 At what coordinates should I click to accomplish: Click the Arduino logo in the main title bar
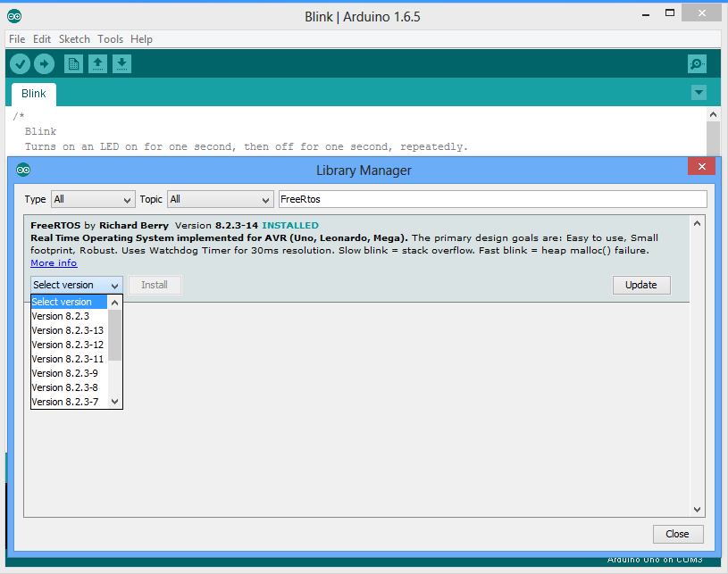click(14, 16)
